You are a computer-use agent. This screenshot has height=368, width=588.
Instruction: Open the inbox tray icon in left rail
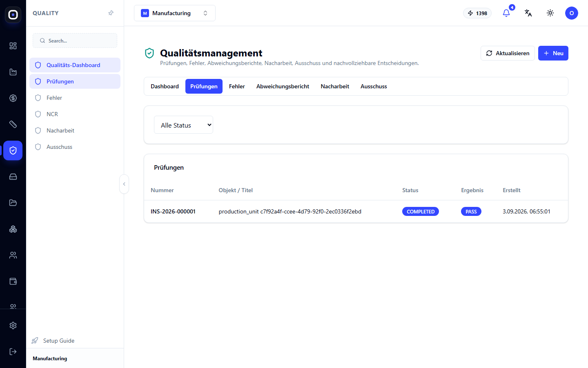click(x=13, y=177)
